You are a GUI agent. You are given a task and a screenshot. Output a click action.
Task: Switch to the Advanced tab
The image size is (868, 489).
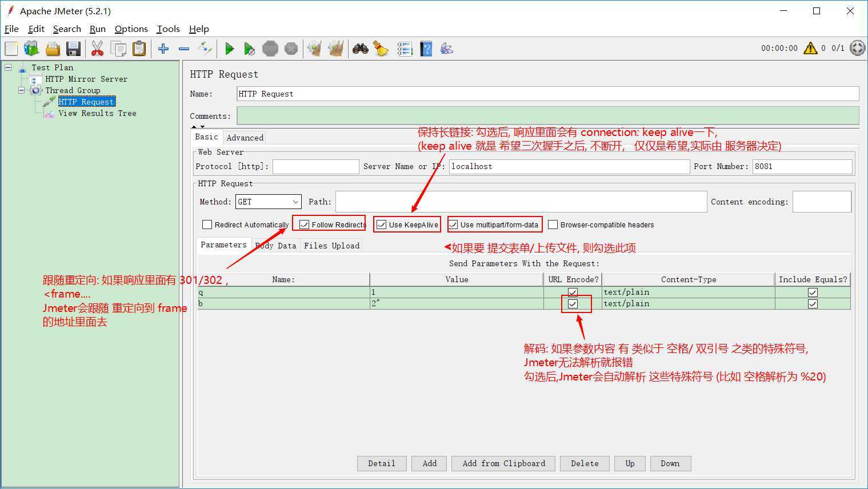[245, 138]
